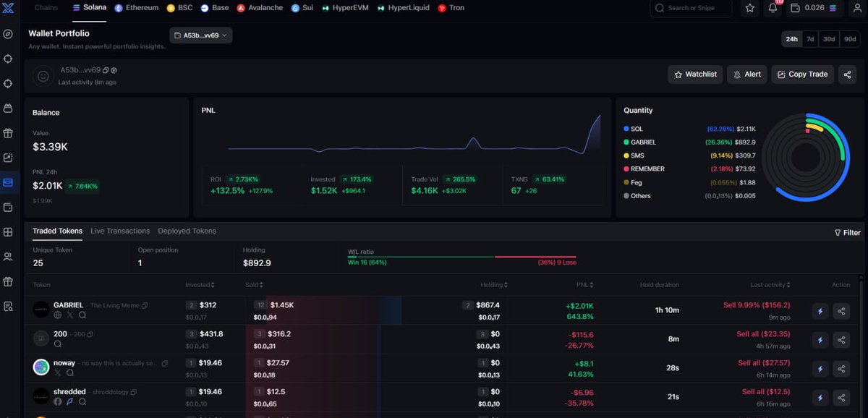Click the noway row lightning quick-trade icon
Viewport: 868px width, 418px height.
820,369
